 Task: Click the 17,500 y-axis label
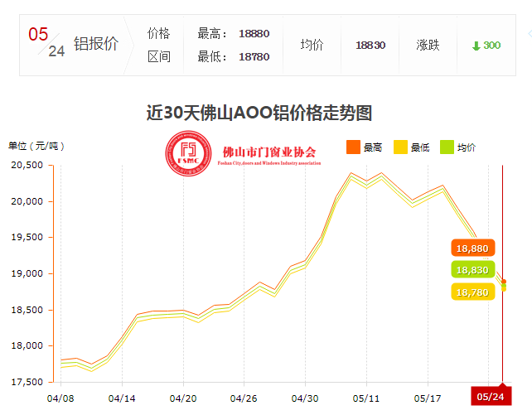tap(27, 382)
